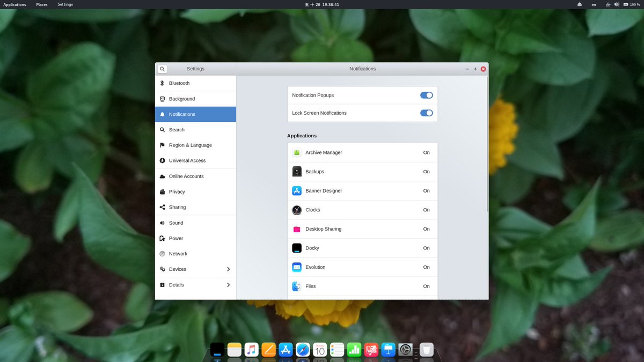
Task: Click the Backups safe icon
Action: pos(297,172)
